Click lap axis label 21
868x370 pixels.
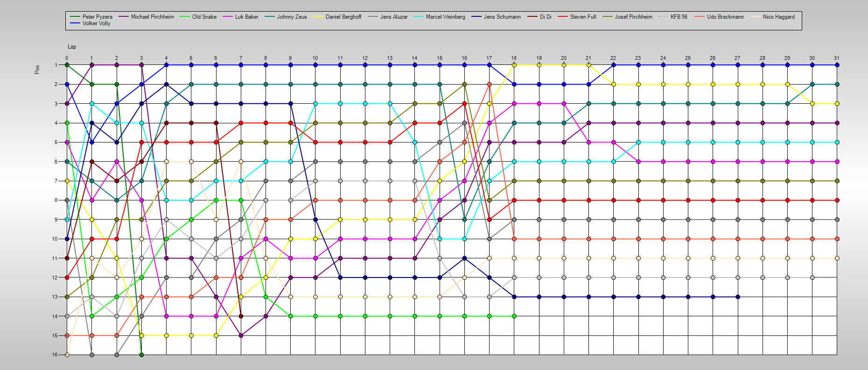point(588,58)
